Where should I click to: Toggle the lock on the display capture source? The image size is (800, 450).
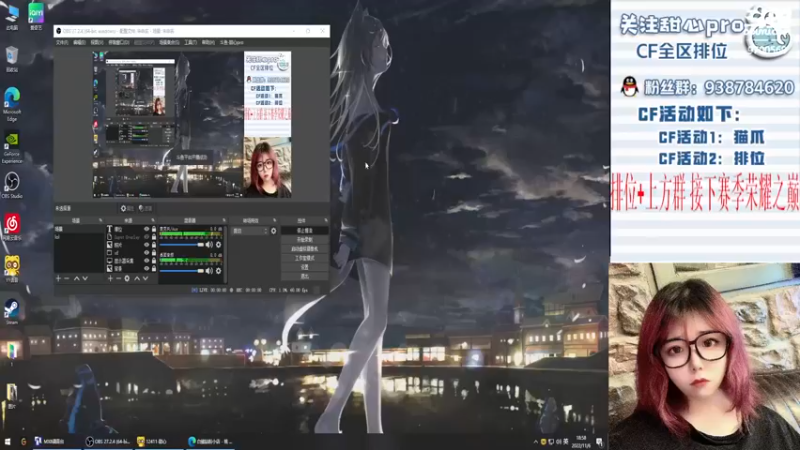[x=154, y=261]
